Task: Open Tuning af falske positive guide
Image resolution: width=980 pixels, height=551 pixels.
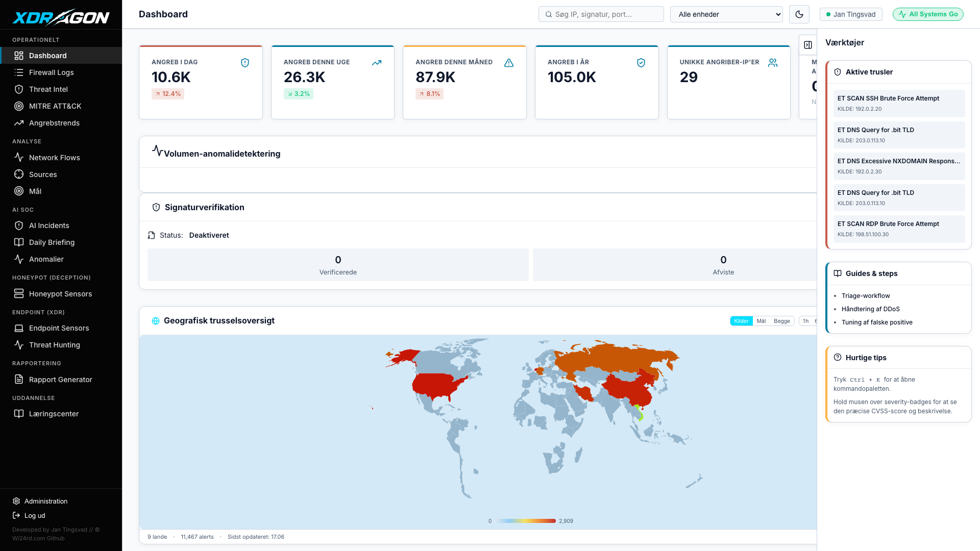Action: 877,322
